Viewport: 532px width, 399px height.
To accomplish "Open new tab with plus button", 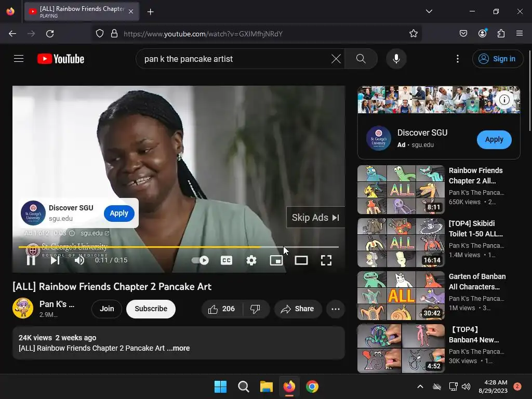I will [x=150, y=12].
